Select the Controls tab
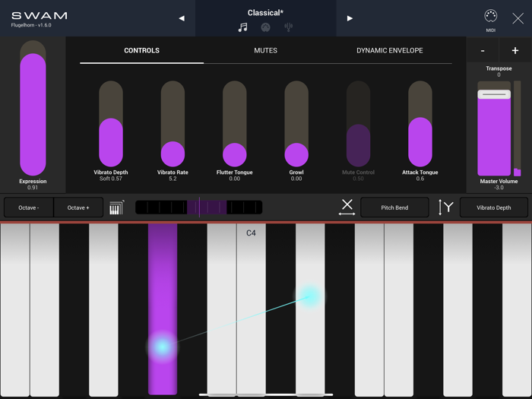The height and width of the screenshot is (399, 532). 141,51
